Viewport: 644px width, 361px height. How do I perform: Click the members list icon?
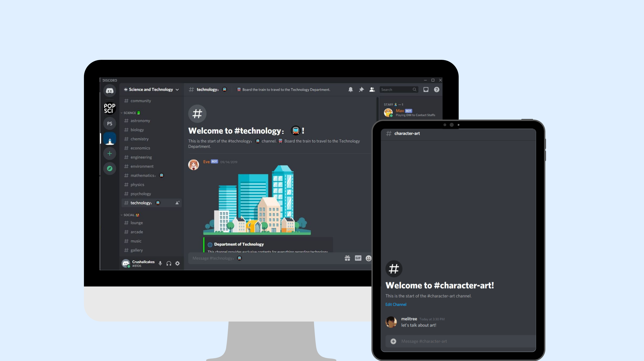point(372,89)
